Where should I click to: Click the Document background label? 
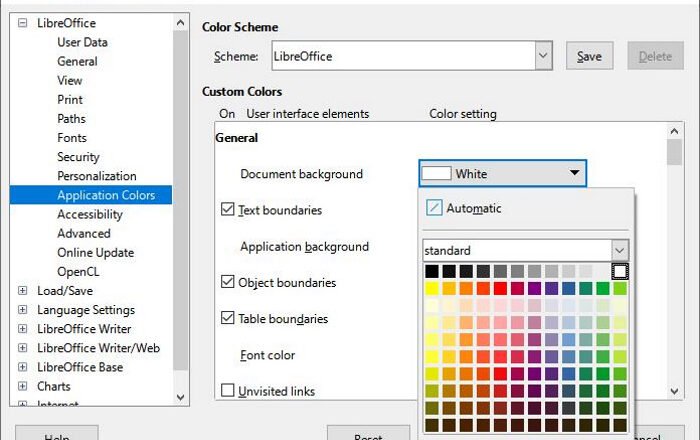(x=301, y=174)
